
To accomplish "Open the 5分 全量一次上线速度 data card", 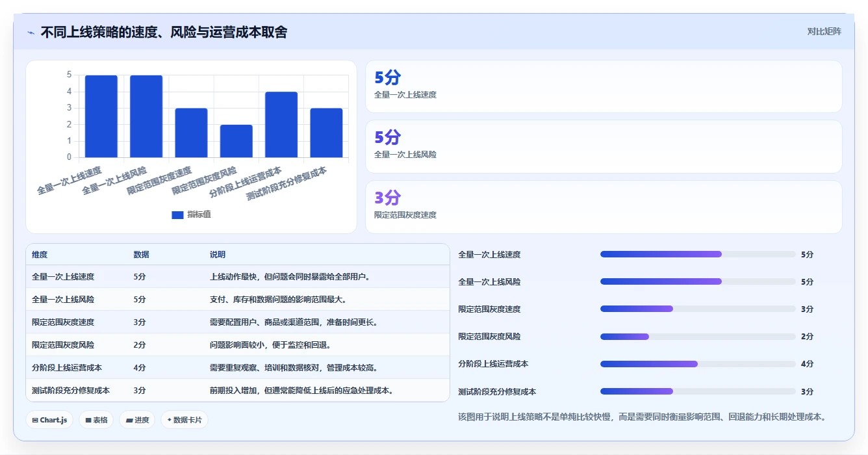I will (604, 86).
